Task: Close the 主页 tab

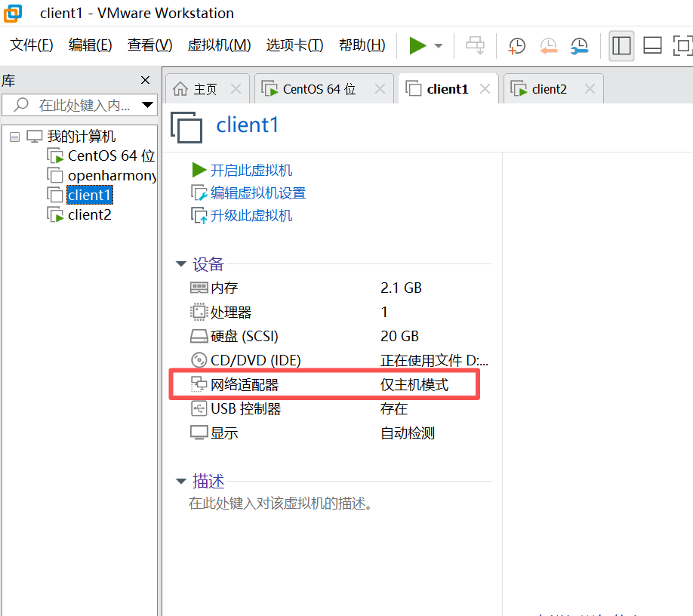Action: 236,89
